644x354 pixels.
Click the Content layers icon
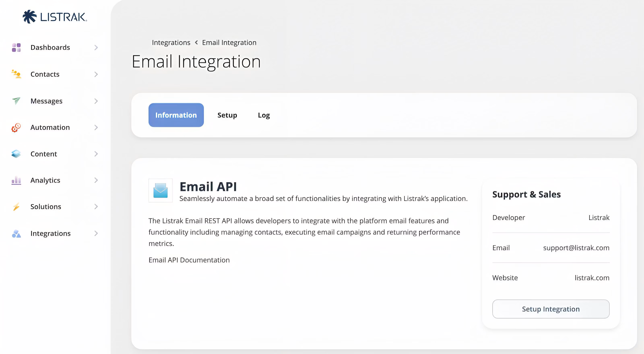click(x=16, y=154)
